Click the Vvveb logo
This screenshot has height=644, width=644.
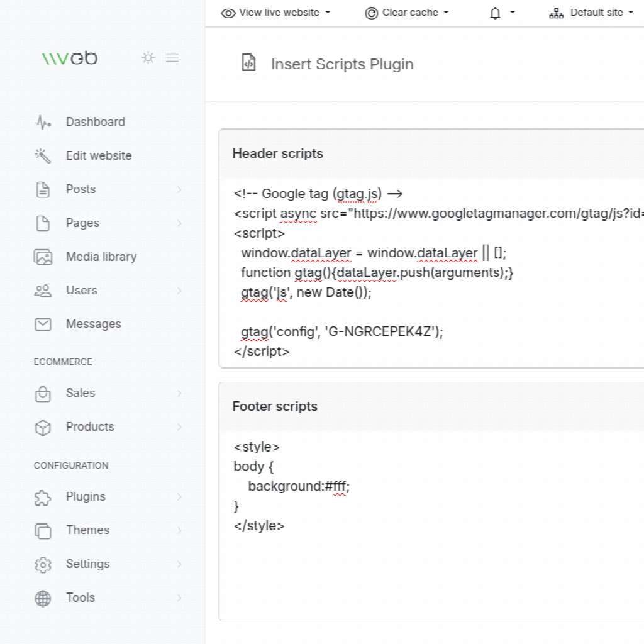(70, 58)
